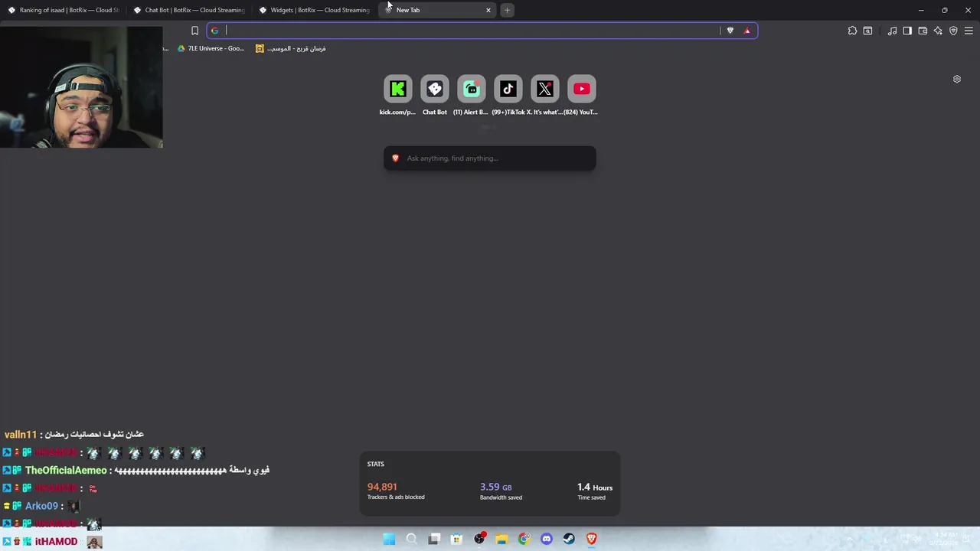
Task: Open the browser hamburger menu
Action: 969,31
